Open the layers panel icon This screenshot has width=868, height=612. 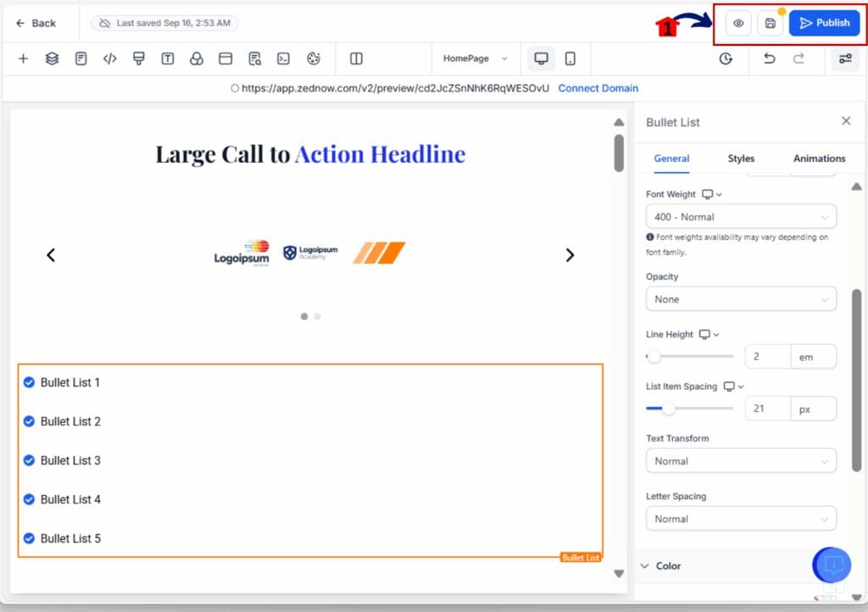(52, 58)
